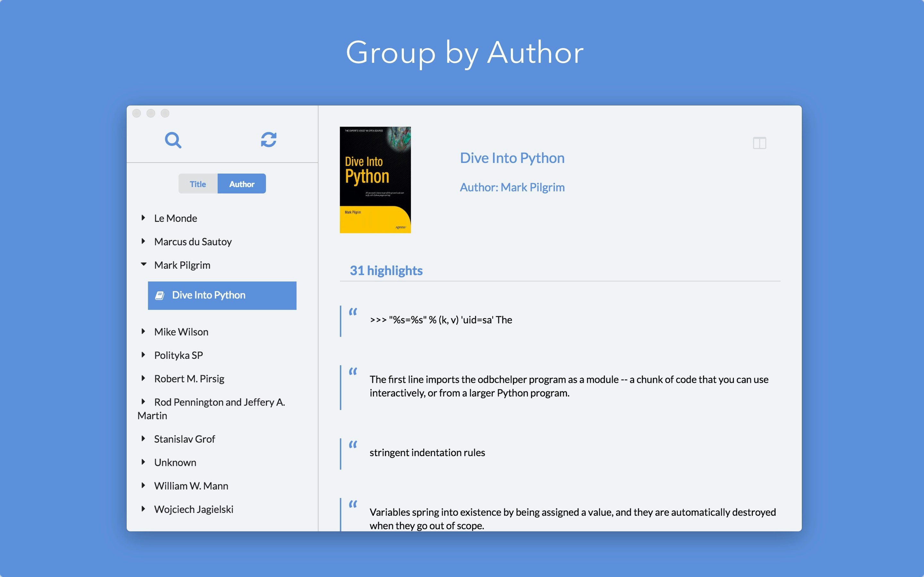Expand the Robert M. Pirsig group

coord(143,378)
